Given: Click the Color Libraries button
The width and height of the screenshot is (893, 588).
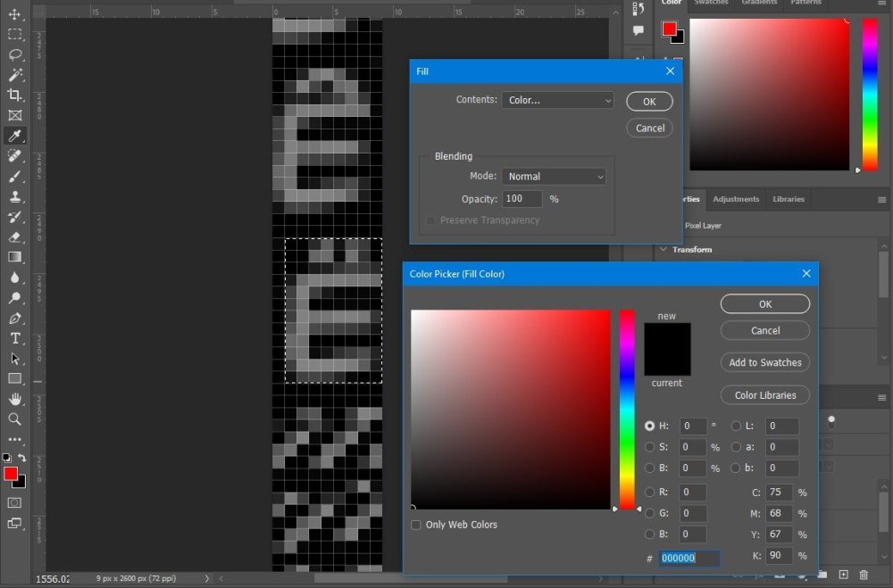Looking at the screenshot, I should coord(764,395).
